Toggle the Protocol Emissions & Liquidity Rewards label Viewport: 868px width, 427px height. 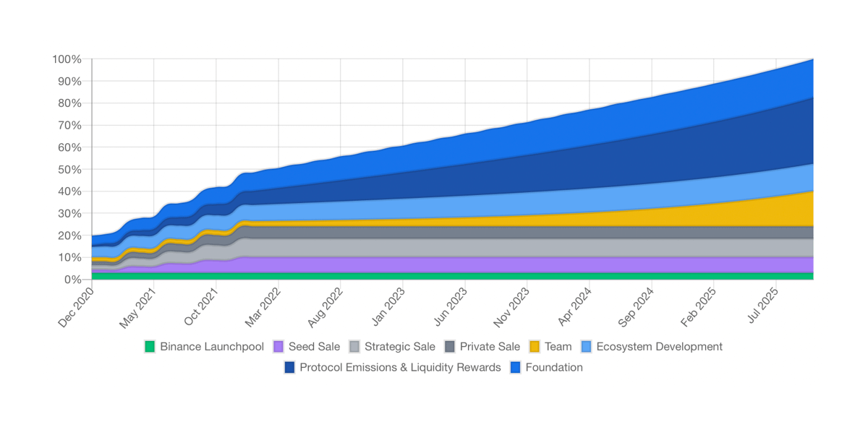pos(400,368)
